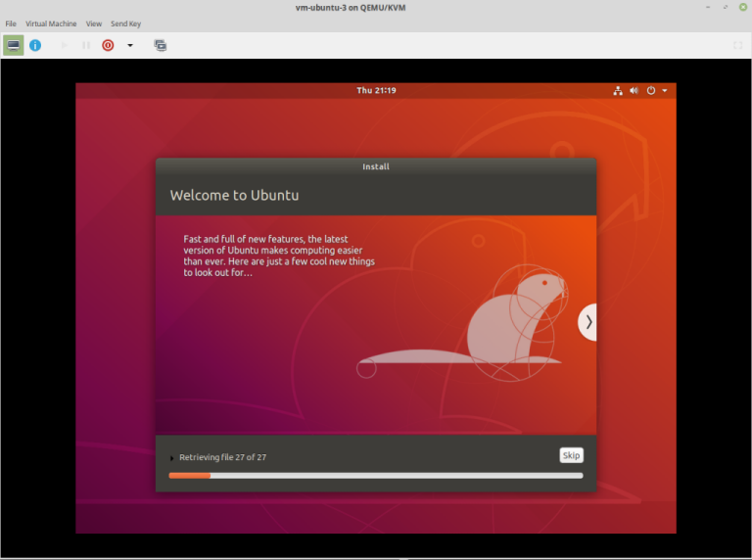Open virtual hardware details info icon
The height and width of the screenshot is (560, 752).
(x=35, y=45)
